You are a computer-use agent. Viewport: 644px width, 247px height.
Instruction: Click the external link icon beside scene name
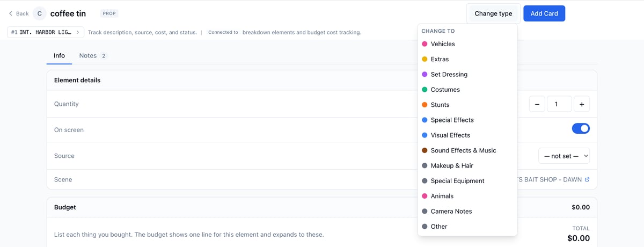(587, 180)
